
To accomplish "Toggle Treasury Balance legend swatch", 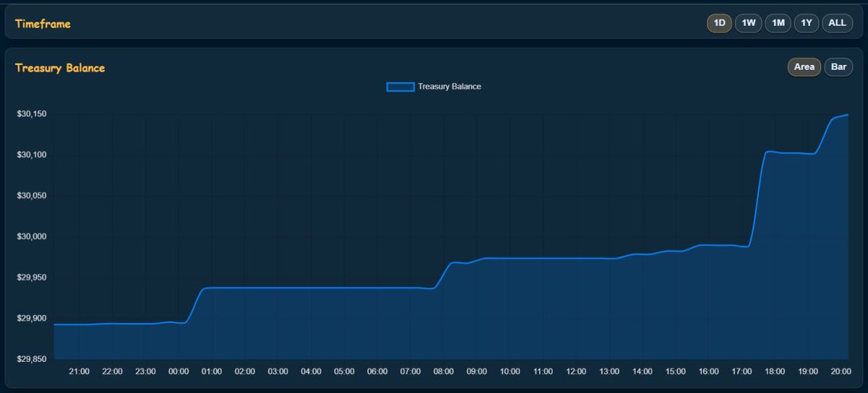I will tap(401, 87).
